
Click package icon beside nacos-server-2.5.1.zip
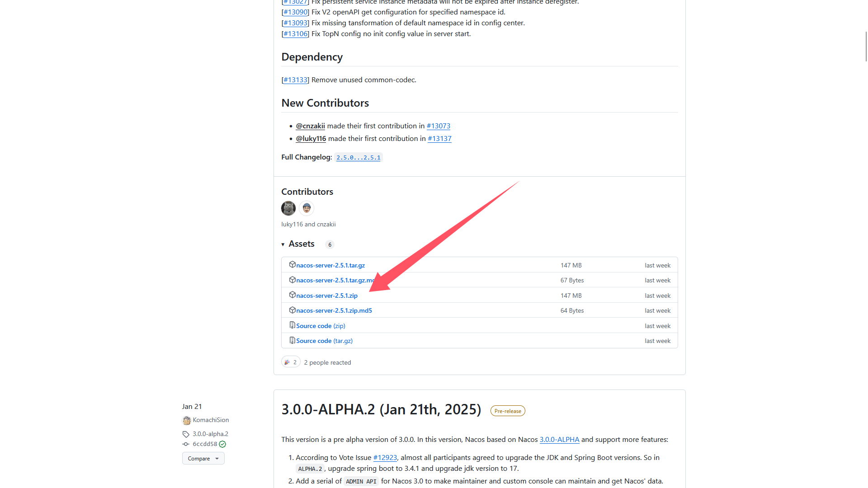click(x=292, y=295)
